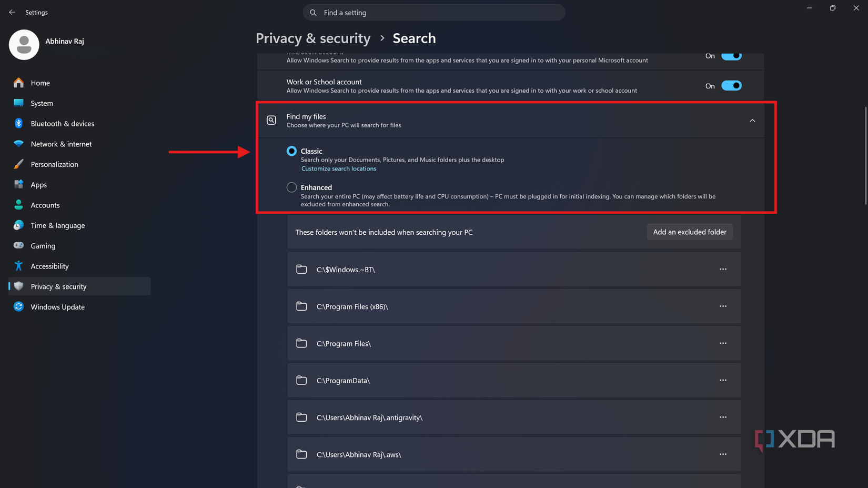Click the Time & language clock icon
This screenshot has width=868, height=488.
19,225
